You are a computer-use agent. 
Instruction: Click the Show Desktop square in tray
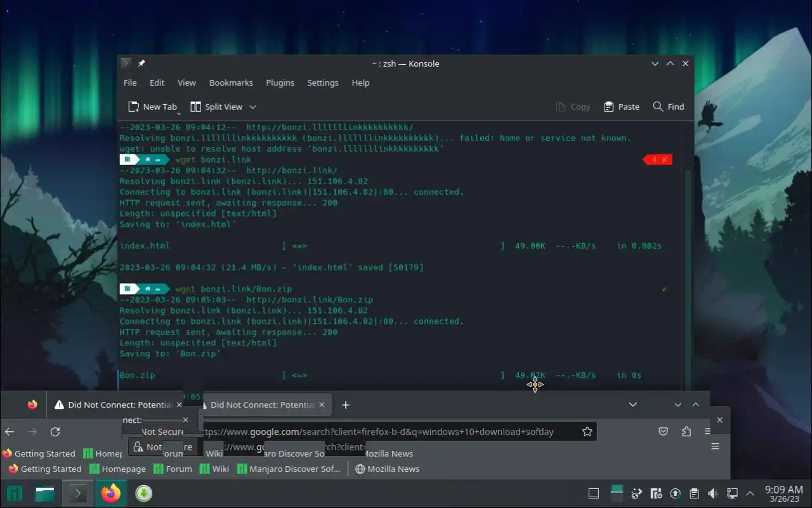[x=594, y=493]
